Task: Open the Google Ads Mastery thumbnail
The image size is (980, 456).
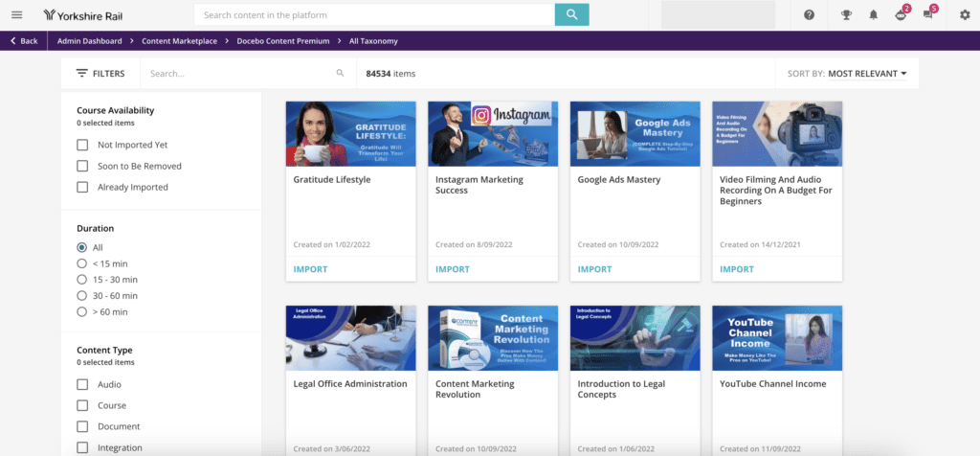Action: (x=635, y=134)
